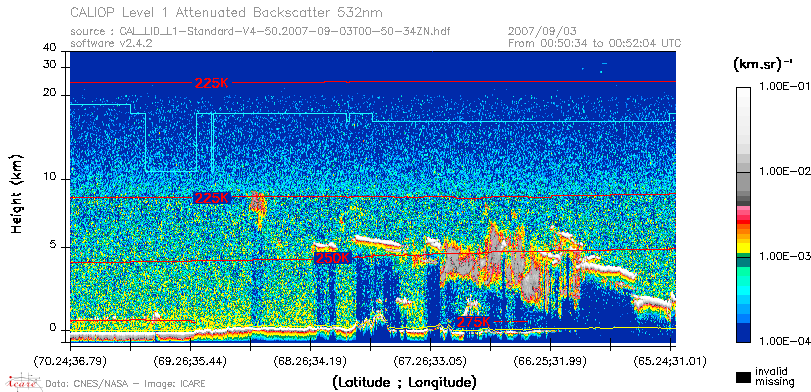The image size is (811, 392).
Task: Click the 'From 00:50:34 to 00:52:04 UTC' text
Action: pyautogui.click(x=595, y=43)
